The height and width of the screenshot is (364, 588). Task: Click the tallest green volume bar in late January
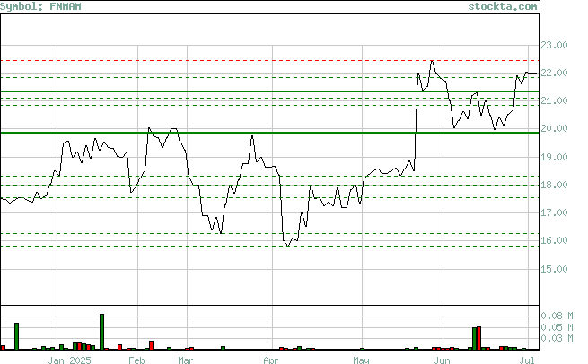tap(101, 332)
